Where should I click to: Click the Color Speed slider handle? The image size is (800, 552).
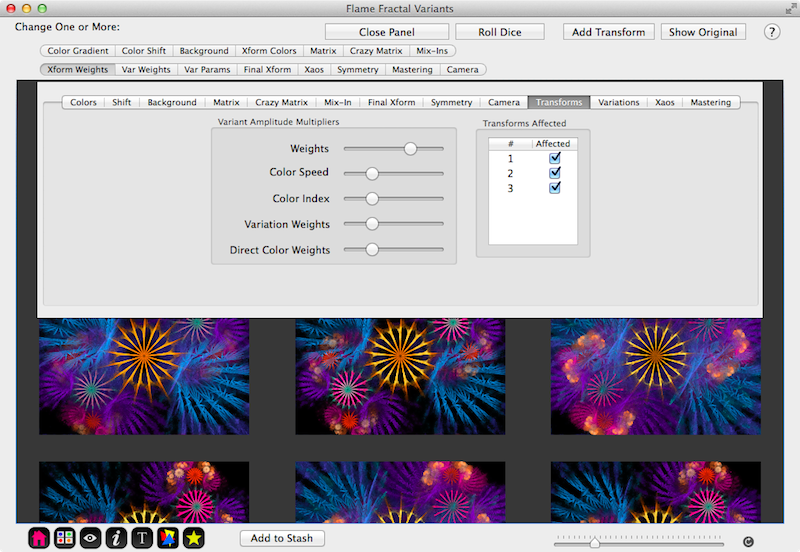pyautogui.click(x=372, y=173)
